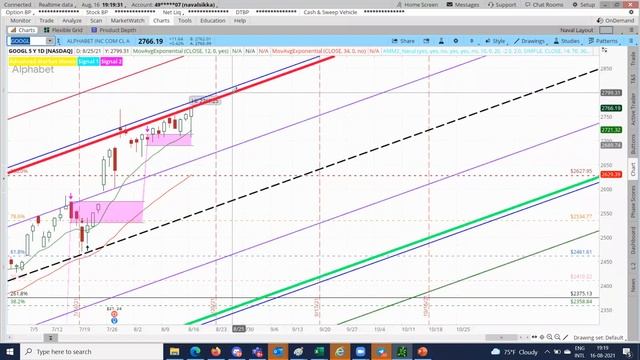Open the Support headset link

(x=502, y=4)
